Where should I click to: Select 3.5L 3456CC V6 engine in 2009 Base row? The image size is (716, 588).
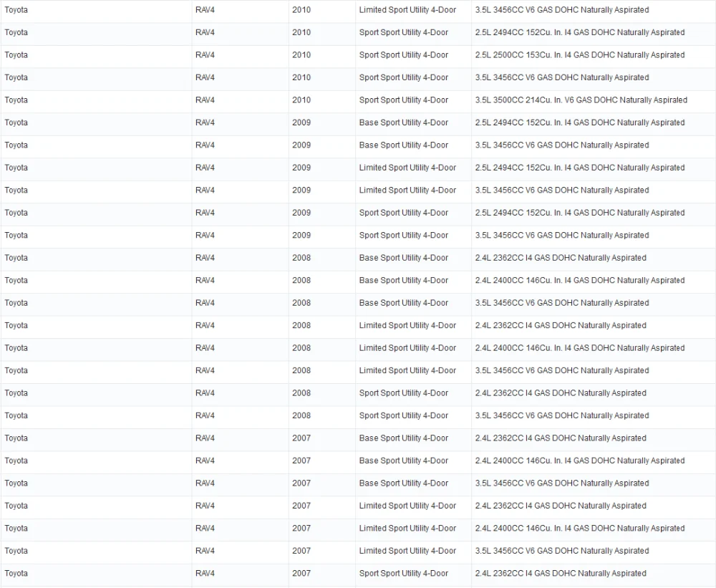pos(561,145)
